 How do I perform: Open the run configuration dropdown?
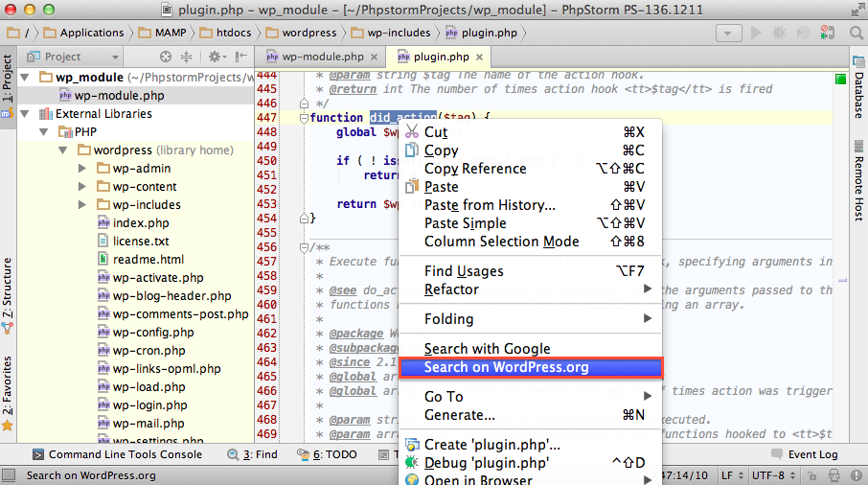(x=728, y=34)
